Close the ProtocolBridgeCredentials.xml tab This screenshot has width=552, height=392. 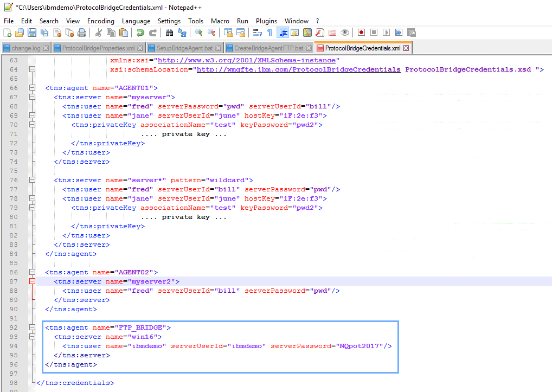406,48
